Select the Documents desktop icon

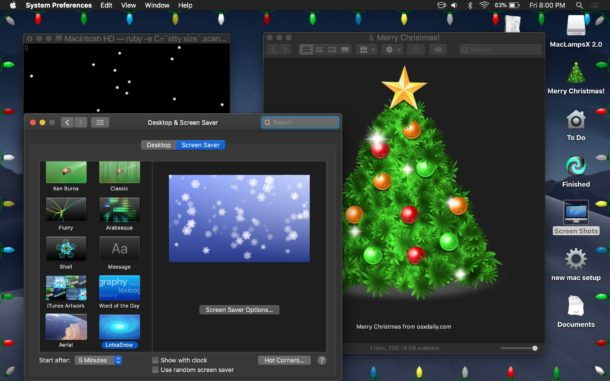click(x=576, y=306)
